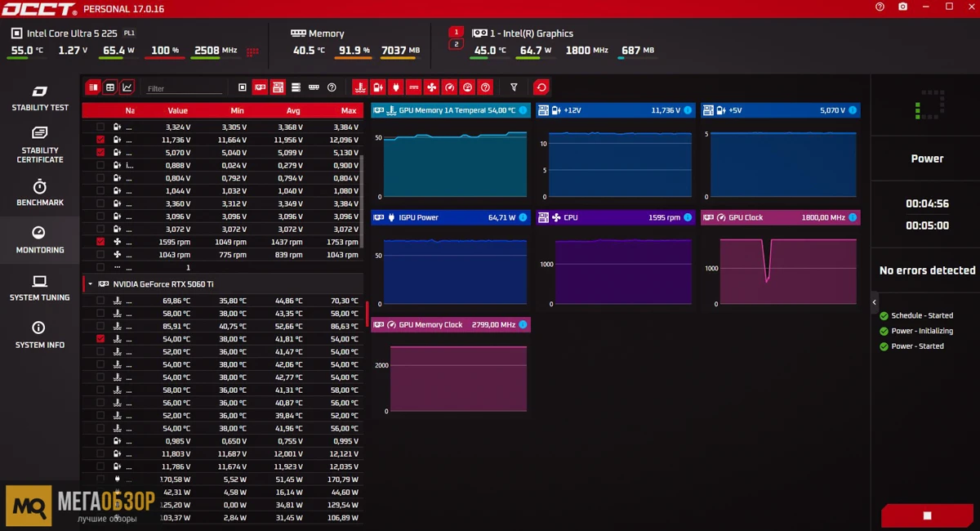Click 'Schedule - Started' log entry

coord(922,315)
